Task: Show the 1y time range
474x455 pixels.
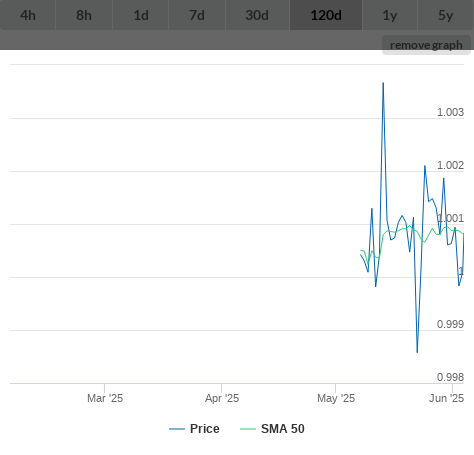Action: coord(390,15)
